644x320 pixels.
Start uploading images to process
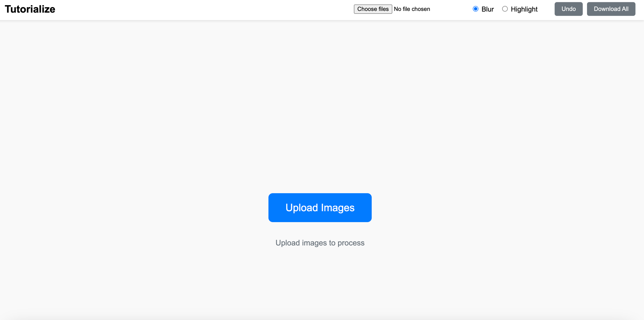point(320,207)
